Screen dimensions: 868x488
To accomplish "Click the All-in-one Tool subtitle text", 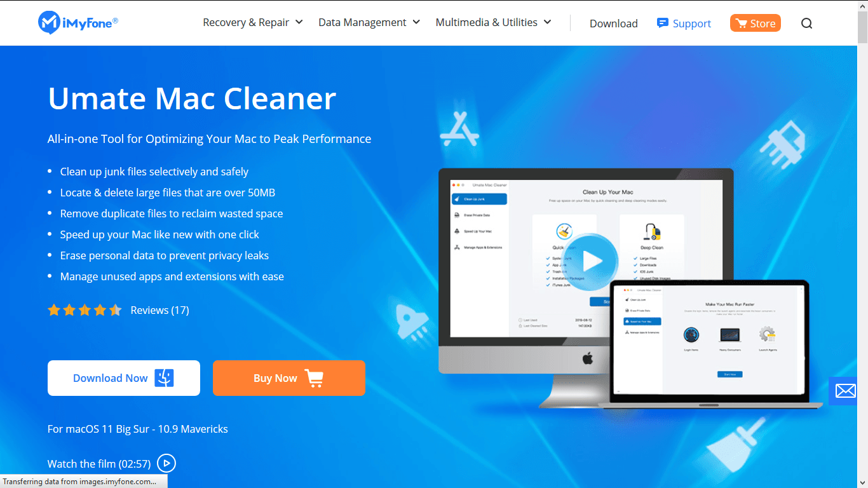I will tap(210, 139).
